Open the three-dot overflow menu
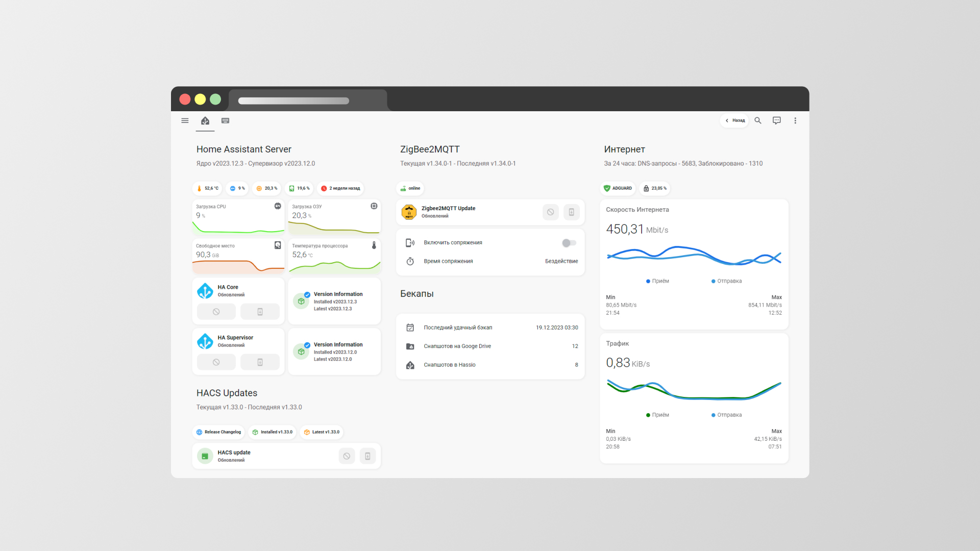This screenshot has height=551, width=980. pos(795,121)
